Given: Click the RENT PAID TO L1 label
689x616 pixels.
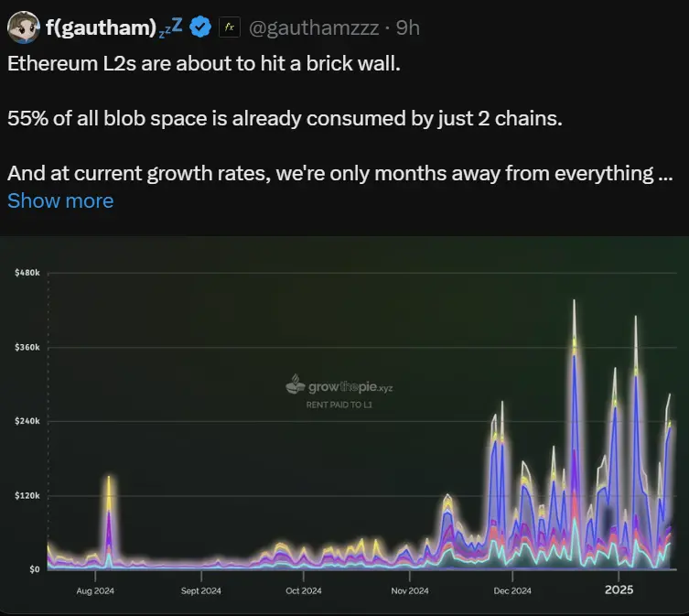Looking at the screenshot, I should [x=339, y=403].
